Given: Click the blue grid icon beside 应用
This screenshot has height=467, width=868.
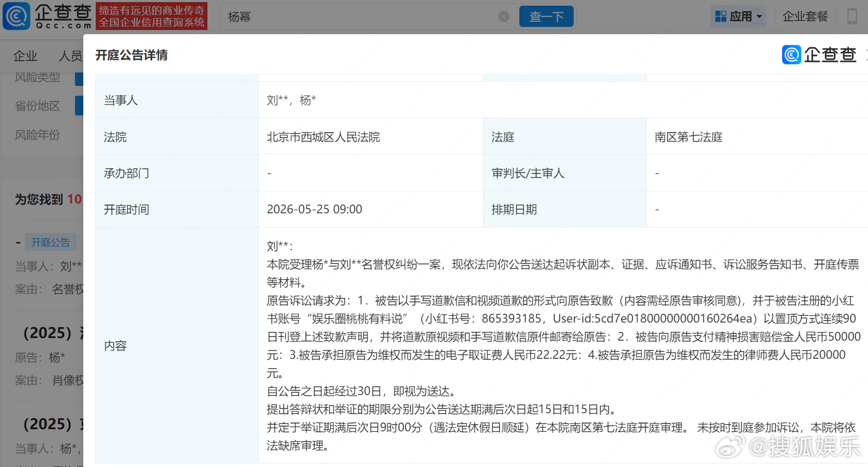Looking at the screenshot, I should point(720,16).
